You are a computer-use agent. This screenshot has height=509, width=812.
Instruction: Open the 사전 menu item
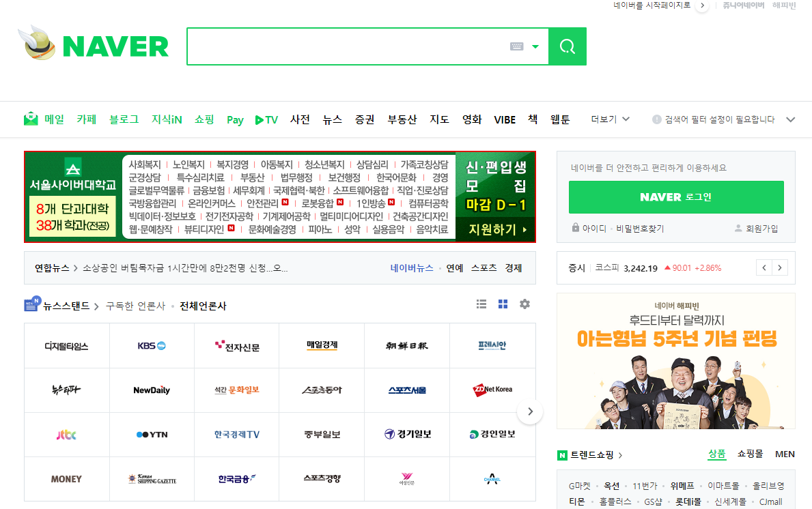click(x=300, y=119)
